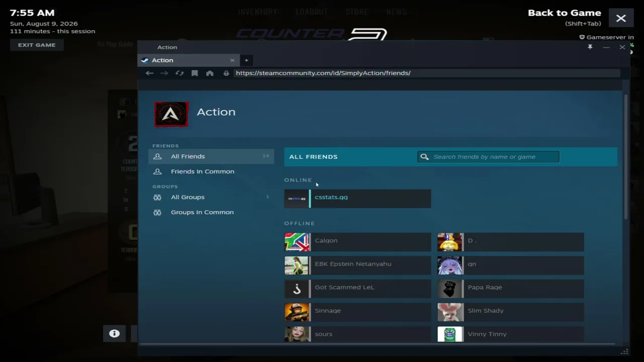
Task: Click the magnifying glass search icon
Action: coord(425,157)
